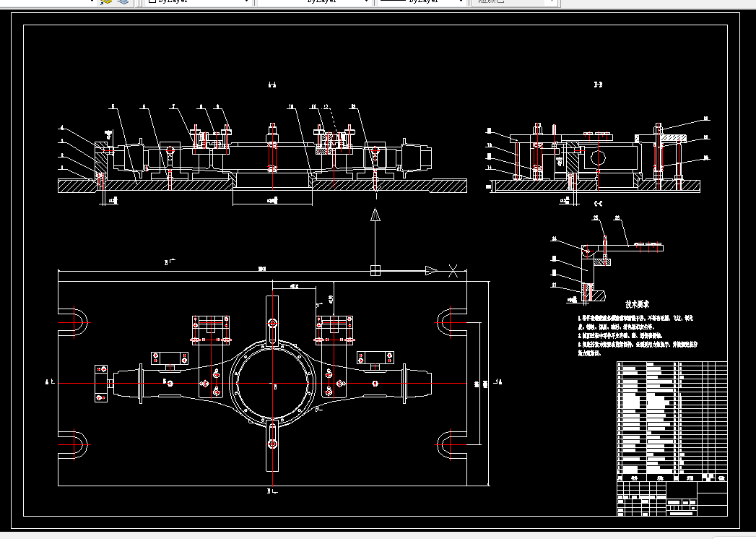Expand the lineweight ByLayer dropdown
756x539 pixels.
[x=461, y=2]
